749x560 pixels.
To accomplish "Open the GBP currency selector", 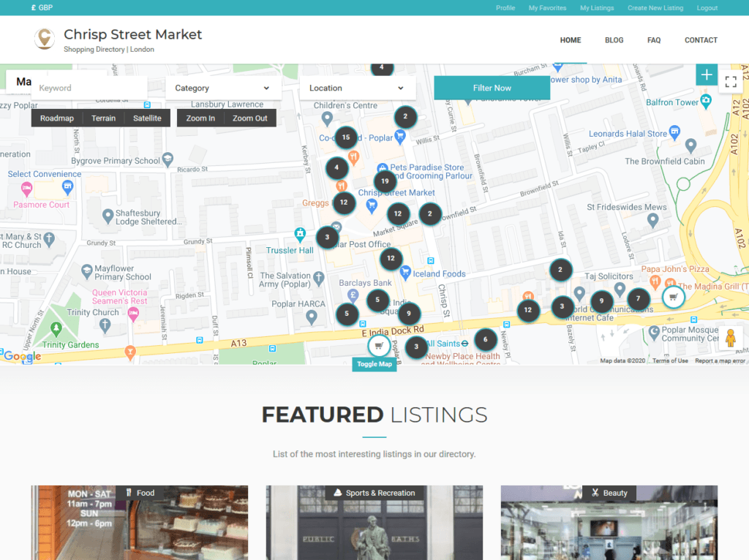I will click(x=42, y=7).
